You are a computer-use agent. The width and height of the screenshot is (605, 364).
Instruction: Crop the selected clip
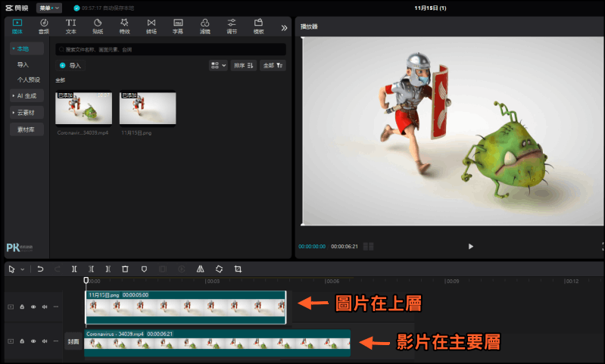point(238,269)
